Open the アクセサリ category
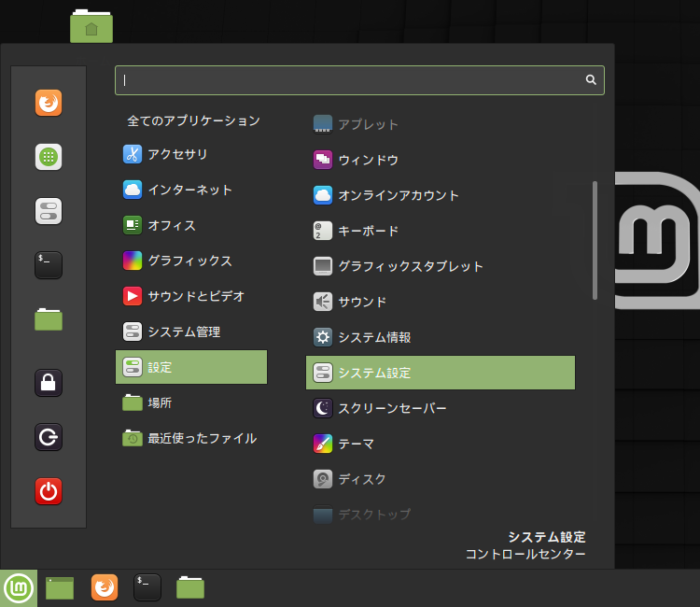Screen dimensions: 700x607 [x=191, y=154]
